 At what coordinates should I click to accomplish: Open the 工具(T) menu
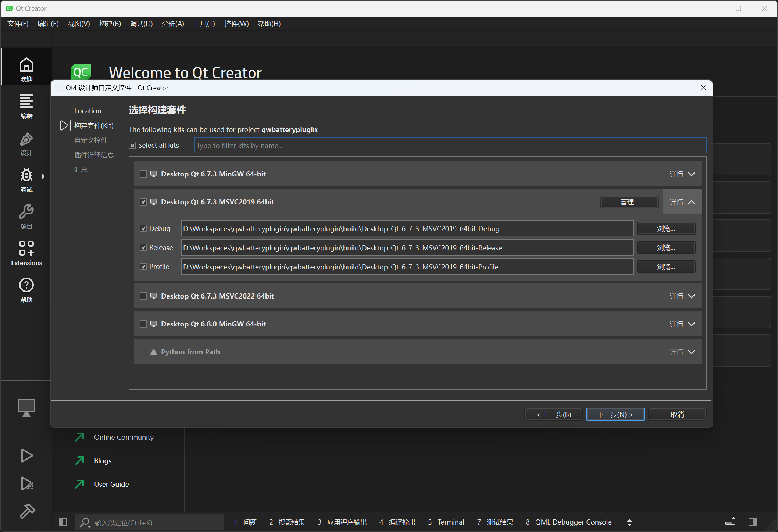204,24
